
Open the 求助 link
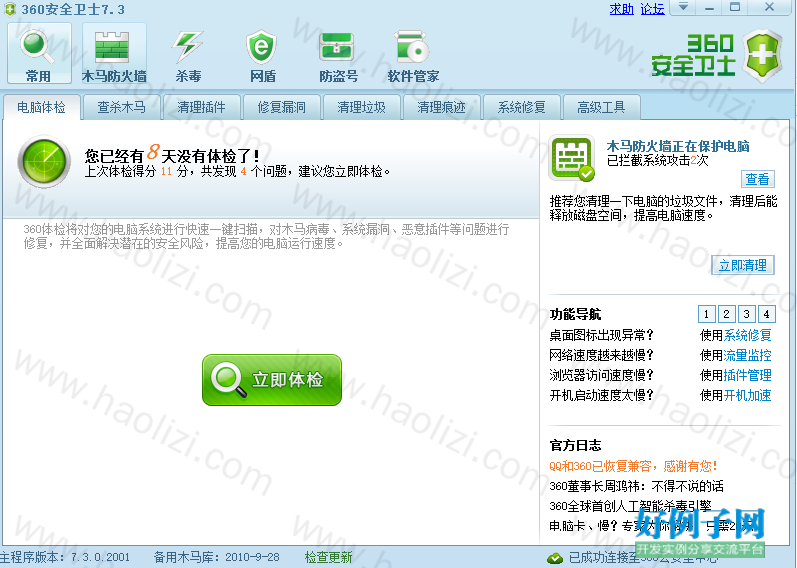622,9
